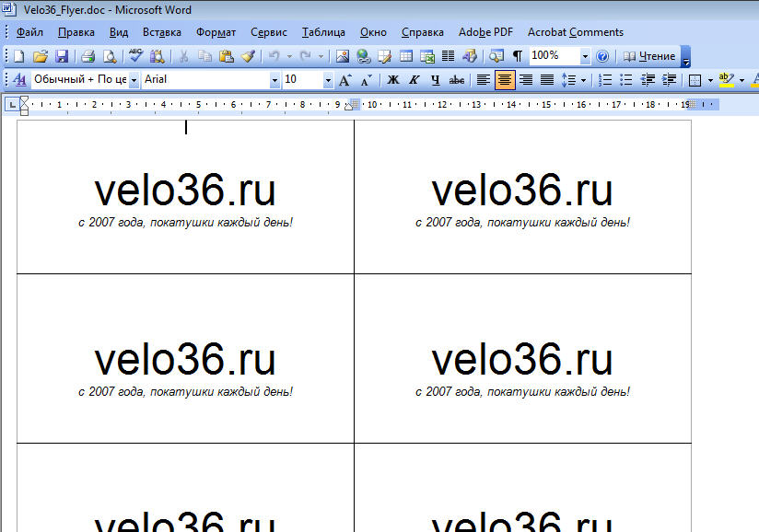Insert a picture from file
This screenshot has width=759, height=532.
(343, 56)
